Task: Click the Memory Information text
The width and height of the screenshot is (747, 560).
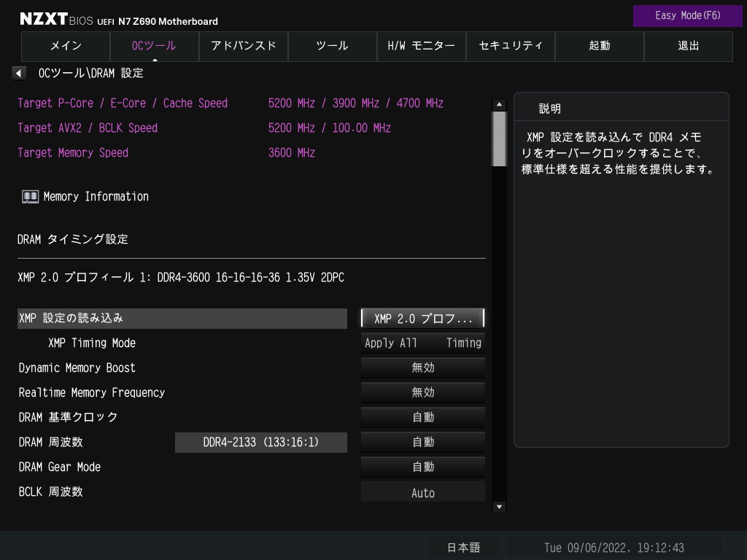Action: [x=96, y=197]
